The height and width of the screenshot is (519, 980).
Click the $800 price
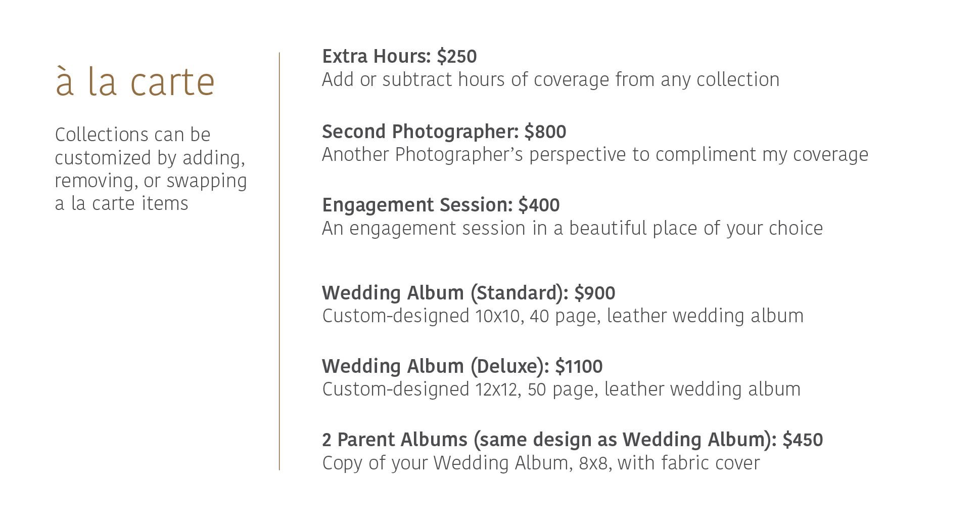click(x=545, y=132)
